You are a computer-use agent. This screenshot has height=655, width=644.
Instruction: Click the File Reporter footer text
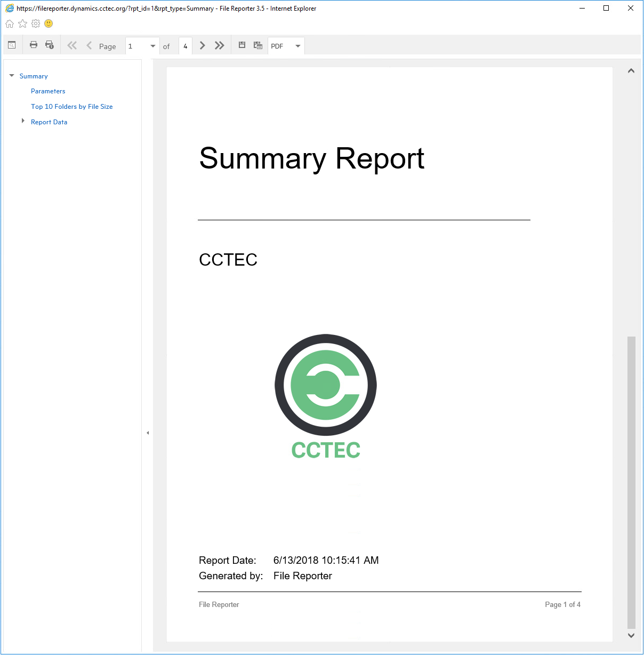click(x=219, y=604)
